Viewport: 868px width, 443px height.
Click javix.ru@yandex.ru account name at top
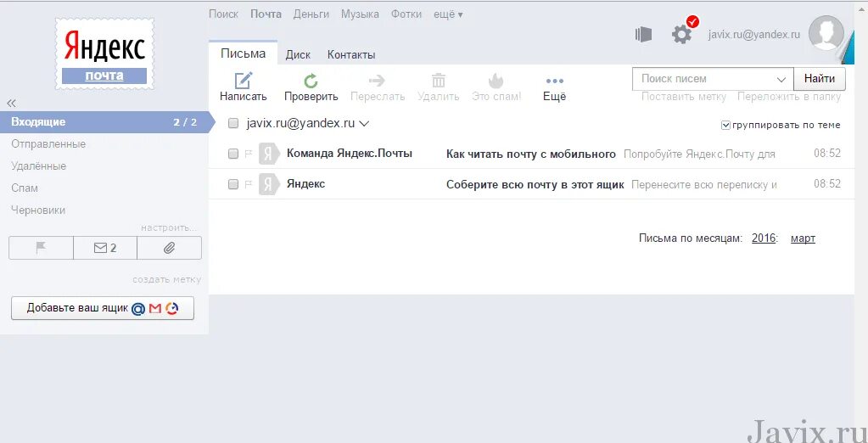[x=754, y=34]
